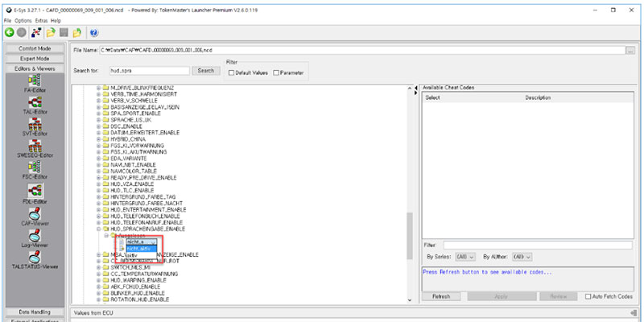The height and width of the screenshot is (322, 644).
Task: Click the cheat codes Filter input field
Action: click(x=538, y=246)
